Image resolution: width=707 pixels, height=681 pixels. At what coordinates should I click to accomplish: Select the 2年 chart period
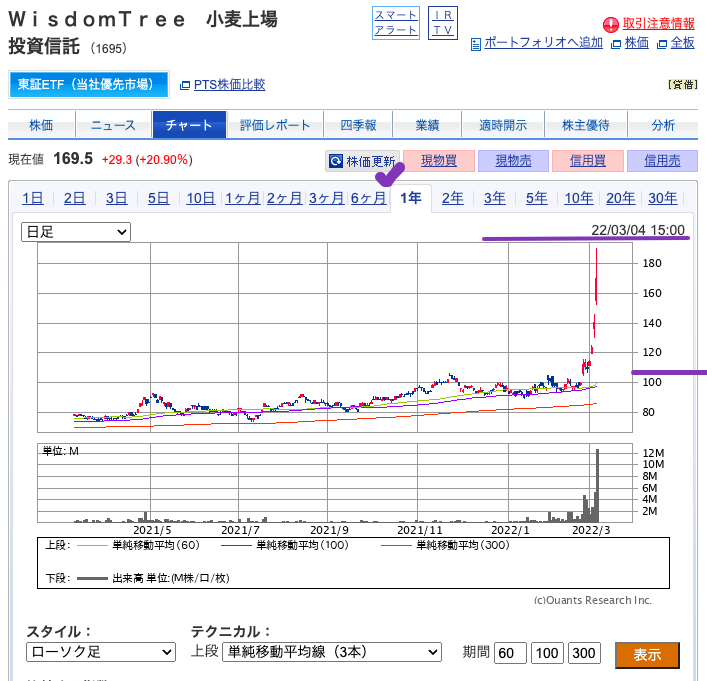click(x=453, y=198)
